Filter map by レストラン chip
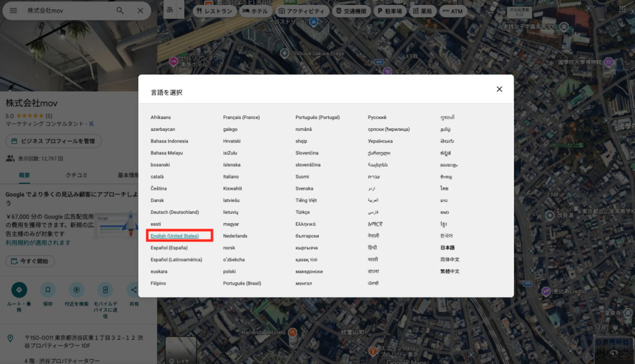 [214, 11]
